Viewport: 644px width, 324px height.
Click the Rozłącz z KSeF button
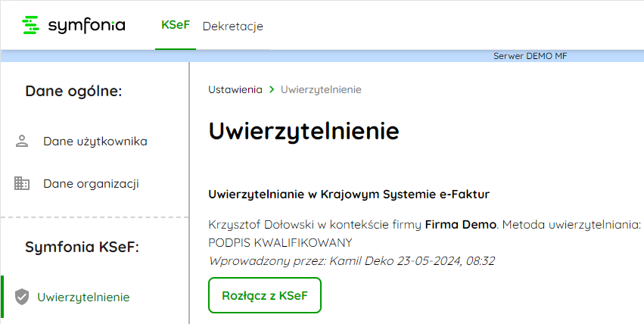265,295
